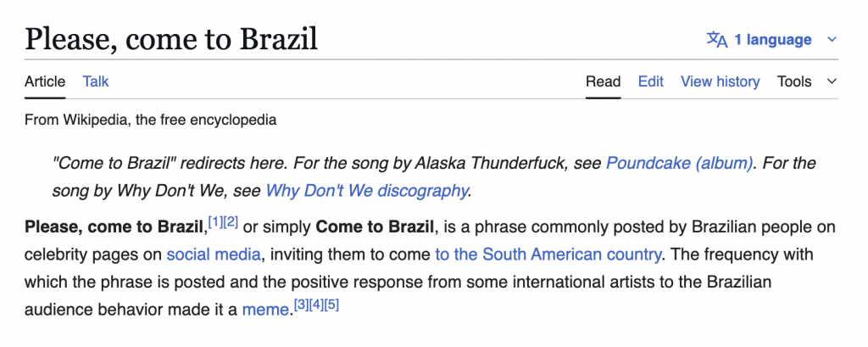
Task: Jump to footnote reference [3]
Action: pos(299,305)
